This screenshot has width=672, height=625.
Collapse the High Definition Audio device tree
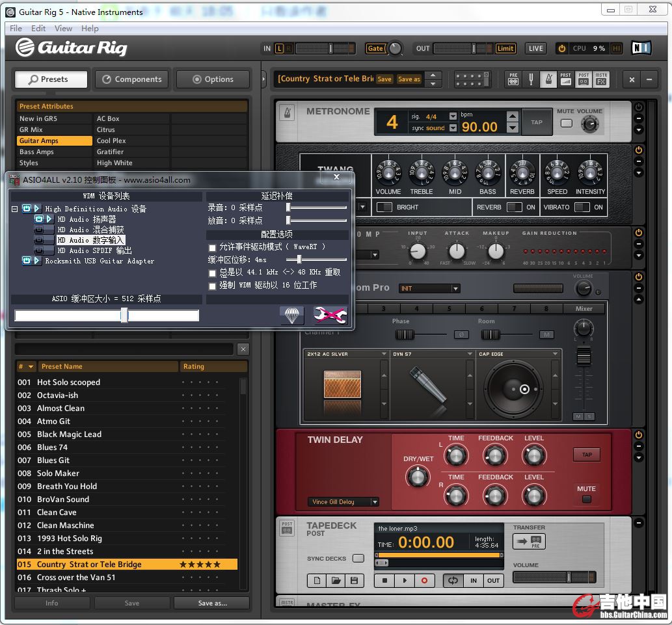click(14, 209)
